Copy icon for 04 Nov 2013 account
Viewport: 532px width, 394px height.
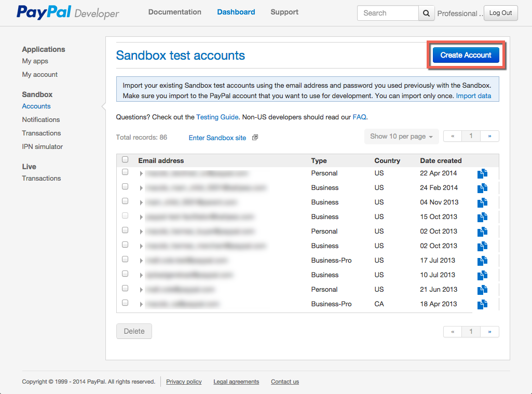(482, 202)
